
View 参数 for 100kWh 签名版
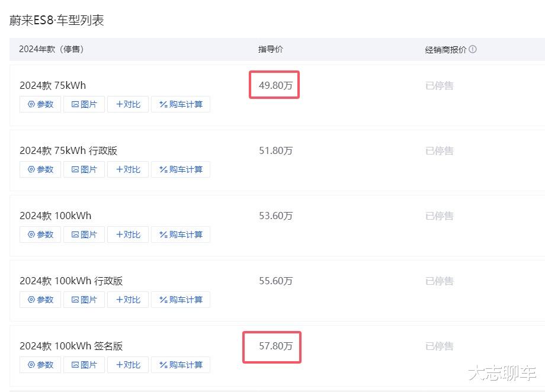40,365
